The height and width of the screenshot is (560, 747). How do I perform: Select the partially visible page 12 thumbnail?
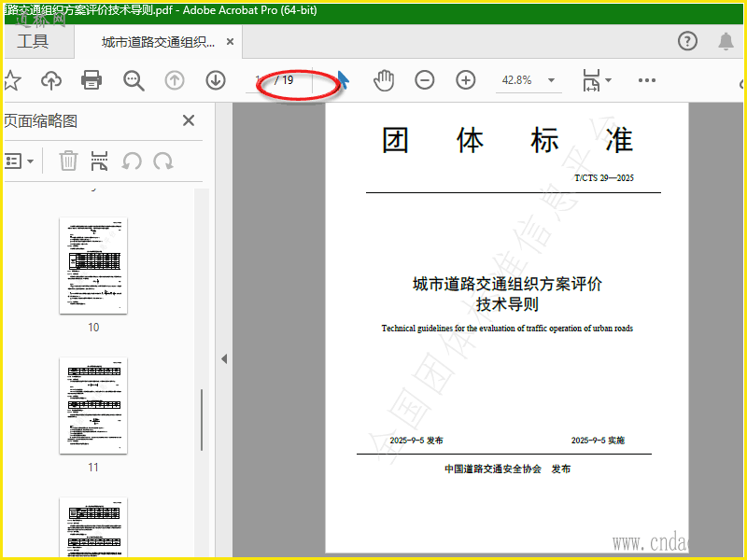coord(93,527)
